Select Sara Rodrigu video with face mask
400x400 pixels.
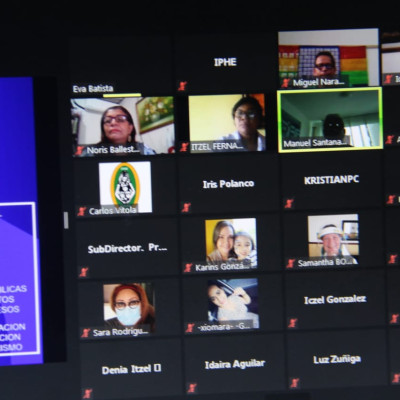click(129, 308)
